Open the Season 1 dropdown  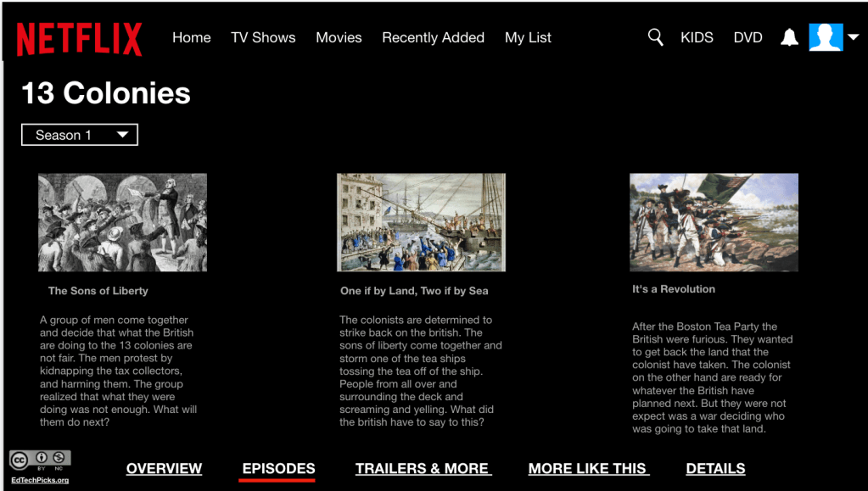pyautogui.click(x=80, y=135)
